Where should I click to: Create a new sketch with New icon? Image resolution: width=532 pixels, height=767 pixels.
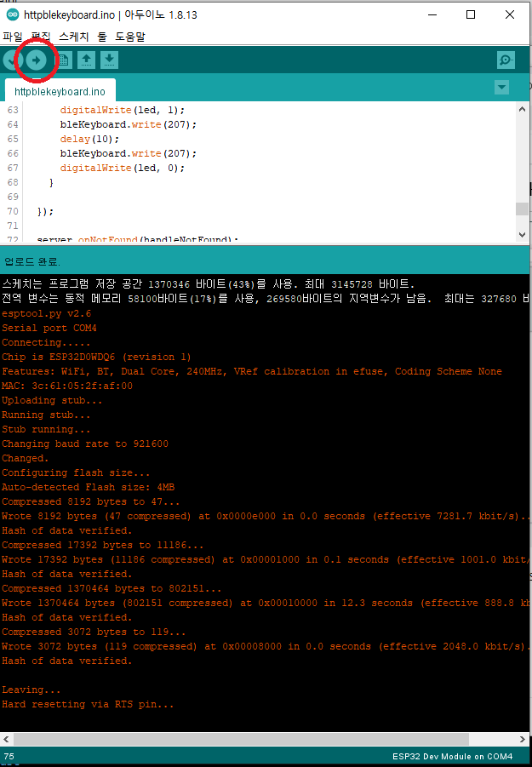64,60
